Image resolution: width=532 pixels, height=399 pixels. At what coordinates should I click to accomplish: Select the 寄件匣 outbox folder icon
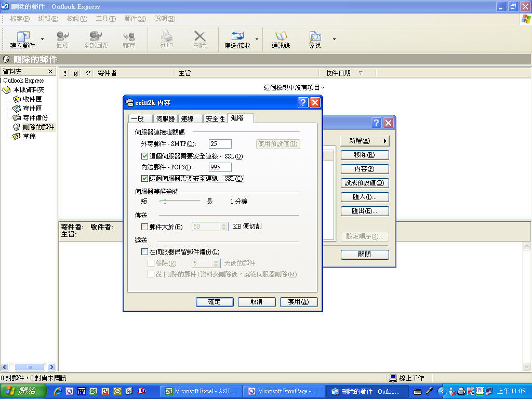(x=17, y=109)
